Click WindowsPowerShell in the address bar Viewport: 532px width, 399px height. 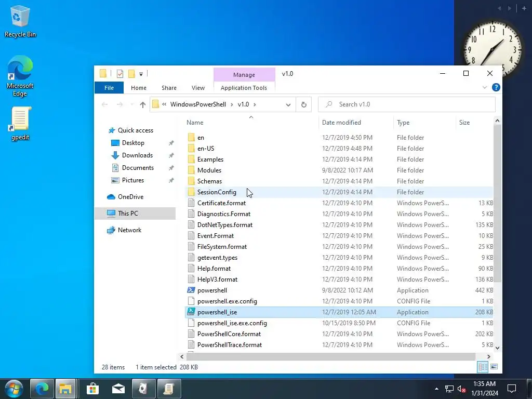(198, 104)
